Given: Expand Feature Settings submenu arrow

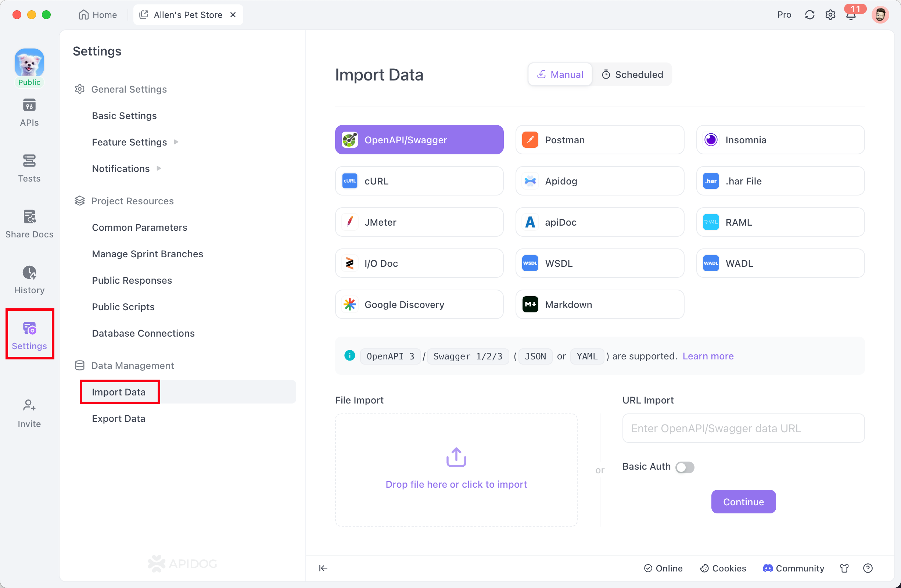Looking at the screenshot, I should (176, 142).
